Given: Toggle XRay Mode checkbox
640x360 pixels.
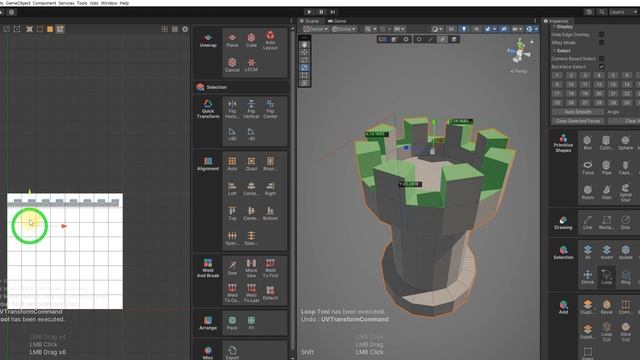Looking at the screenshot, I should click(x=602, y=42).
